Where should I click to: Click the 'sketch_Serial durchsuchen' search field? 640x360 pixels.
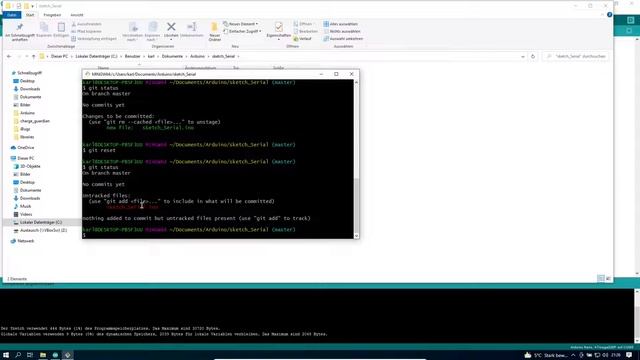(575, 56)
